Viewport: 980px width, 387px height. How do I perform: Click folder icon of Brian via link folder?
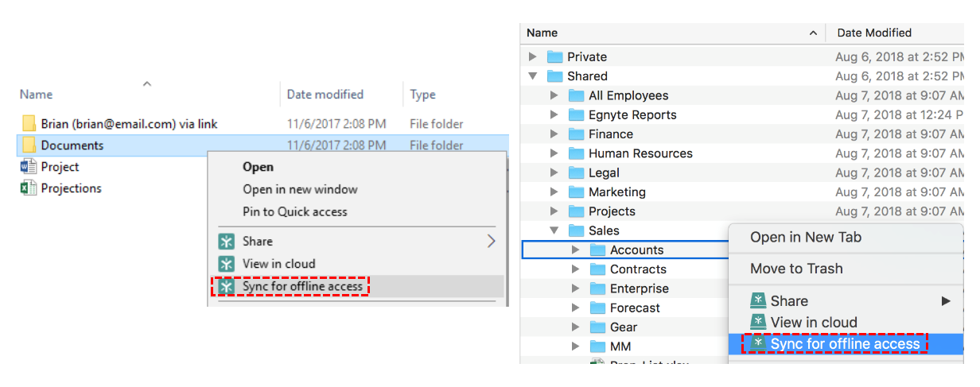click(29, 124)
